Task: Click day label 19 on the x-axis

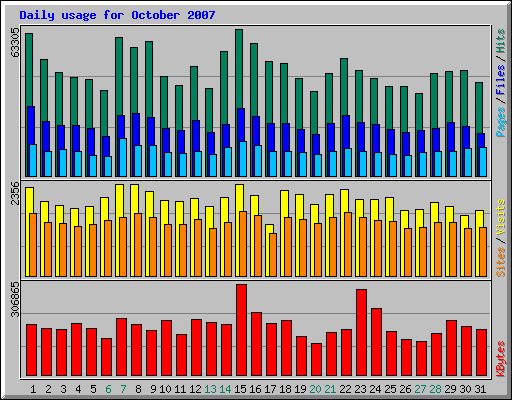Action: click(300, 389)
